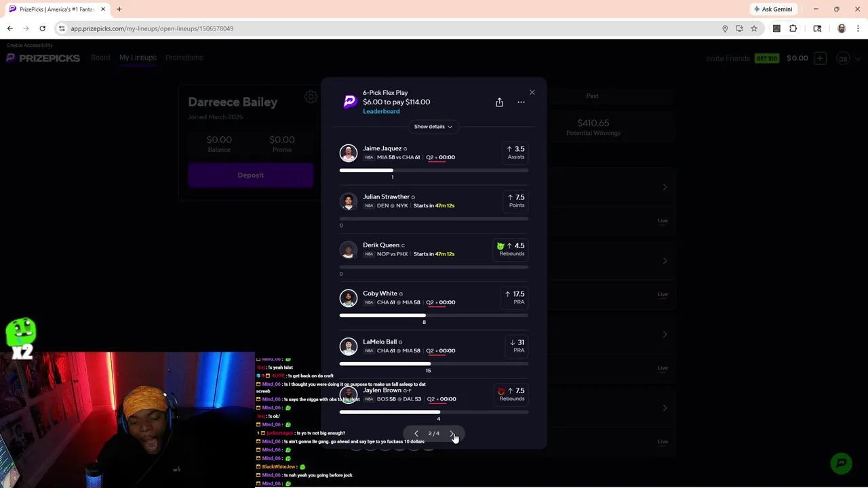Open Chrome three-dot menu
Viewport: 868px width, 488px height.
point(858,28)
